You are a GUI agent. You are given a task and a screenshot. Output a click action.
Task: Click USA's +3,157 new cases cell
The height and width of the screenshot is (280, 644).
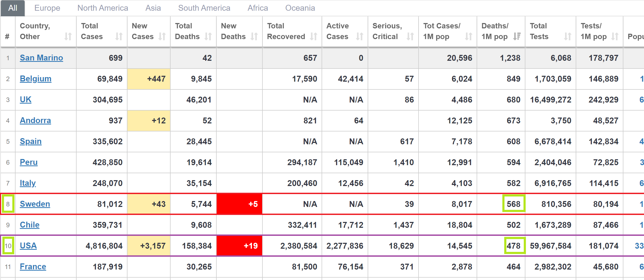pyautogui.click(x=149, y=246)
